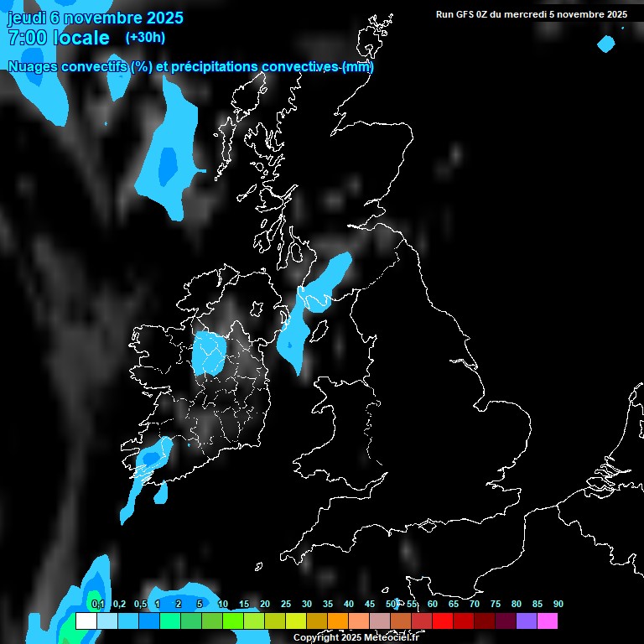Click the white swatch at the legend start

(86, 621)
